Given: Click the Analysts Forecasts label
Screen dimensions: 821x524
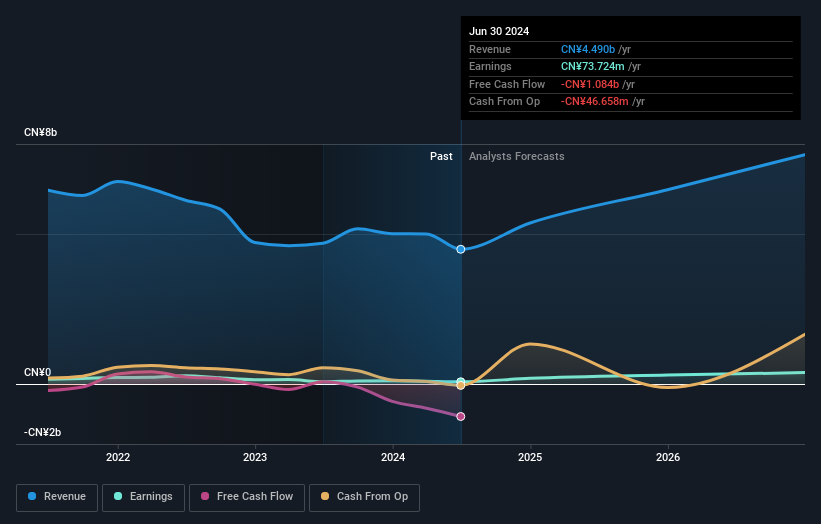Looking at the screenshot, I should coord(517,156).
